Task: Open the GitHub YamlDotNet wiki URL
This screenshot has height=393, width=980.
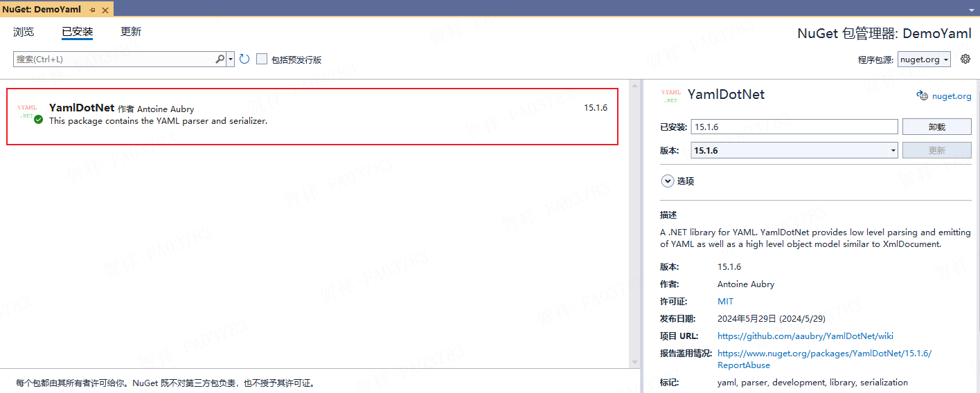Action: [x=805, y=336]
